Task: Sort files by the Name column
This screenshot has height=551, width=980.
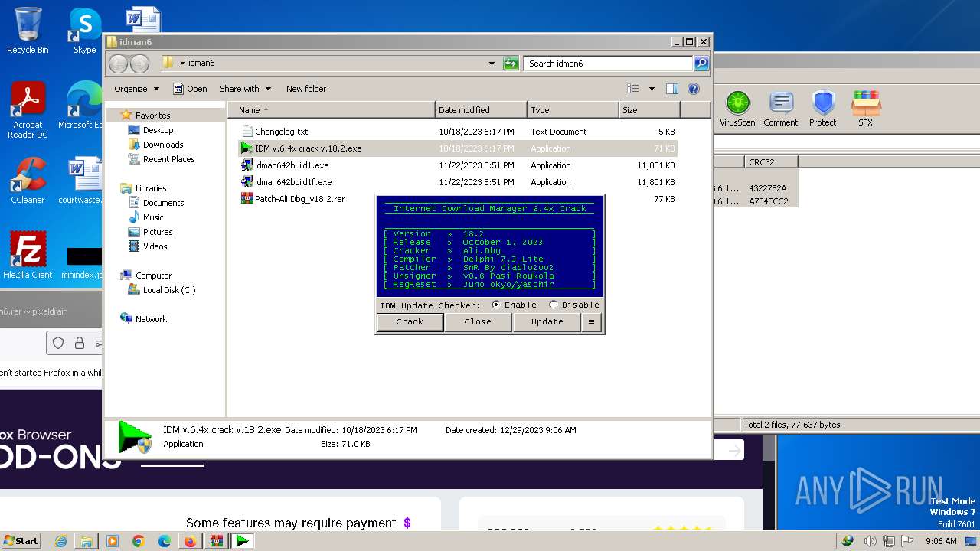Action: 332,110
